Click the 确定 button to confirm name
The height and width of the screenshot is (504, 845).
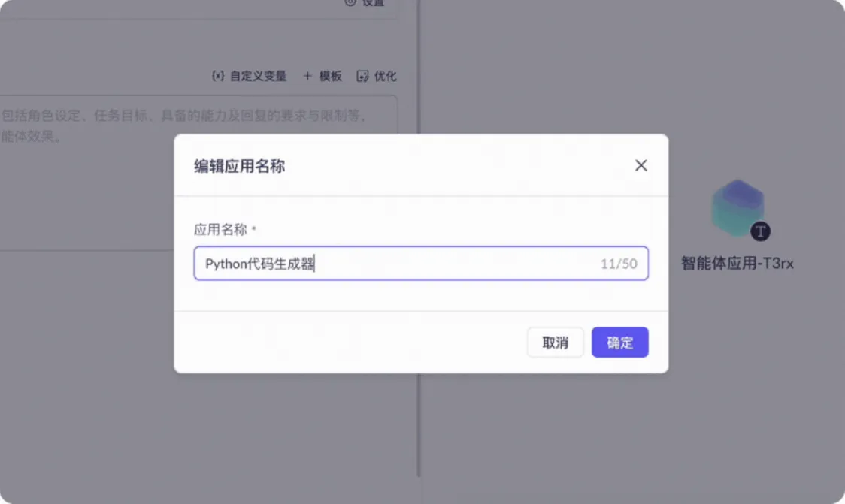pos(619,342)
